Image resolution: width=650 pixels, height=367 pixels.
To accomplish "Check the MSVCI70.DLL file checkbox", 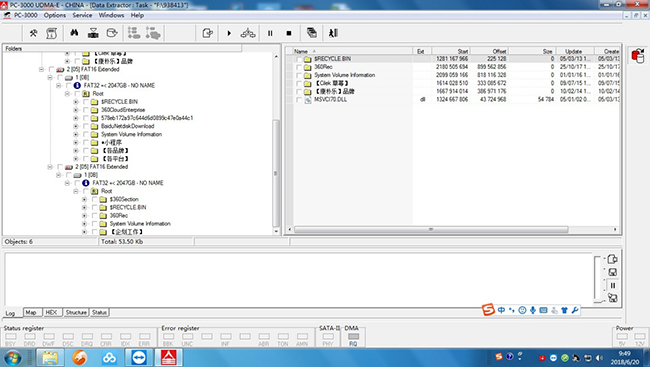I will coord(299,100).
